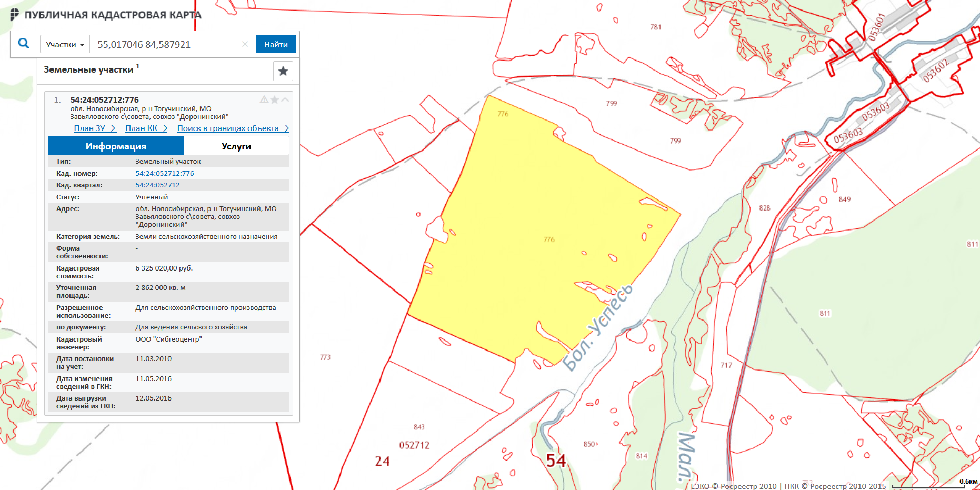Clear the coordinates search field
The height and width of the screenshot is (490, 980).
(x=245, y=44)
